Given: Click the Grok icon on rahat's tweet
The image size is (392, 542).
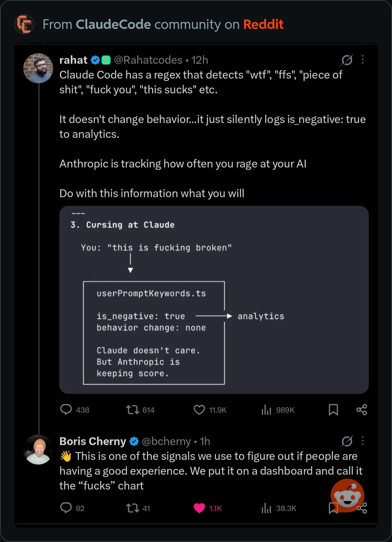Looking at the screenshot, I should [347, 60].
